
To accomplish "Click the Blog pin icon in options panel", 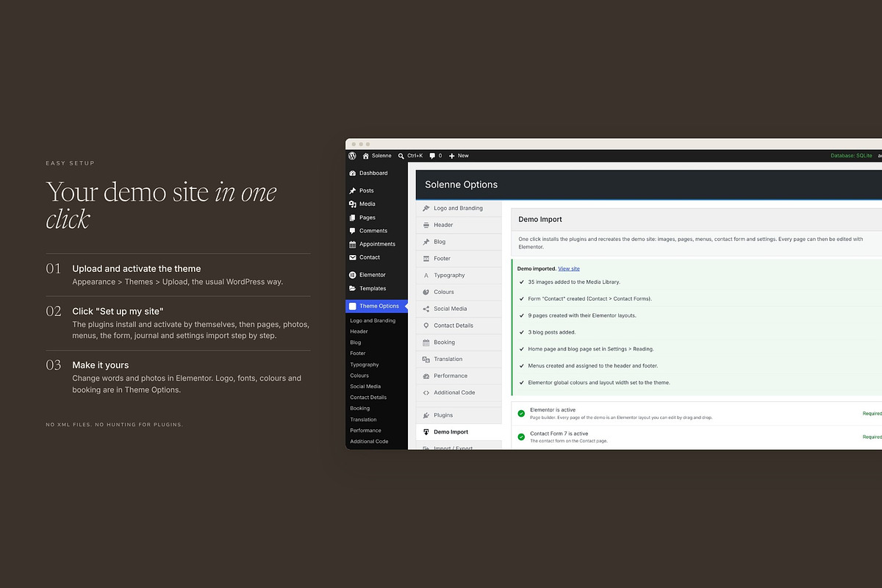I will click(426, 242).
